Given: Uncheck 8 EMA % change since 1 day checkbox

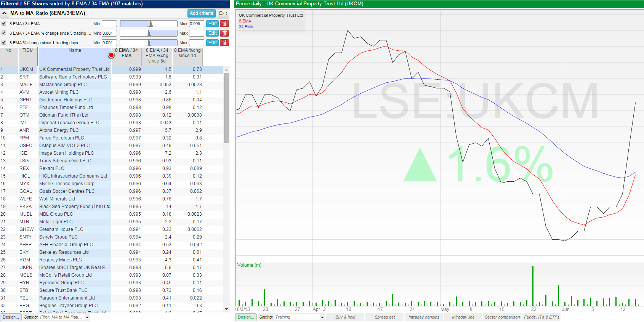Looking at the screenshot, I should (x=4, y=43).
